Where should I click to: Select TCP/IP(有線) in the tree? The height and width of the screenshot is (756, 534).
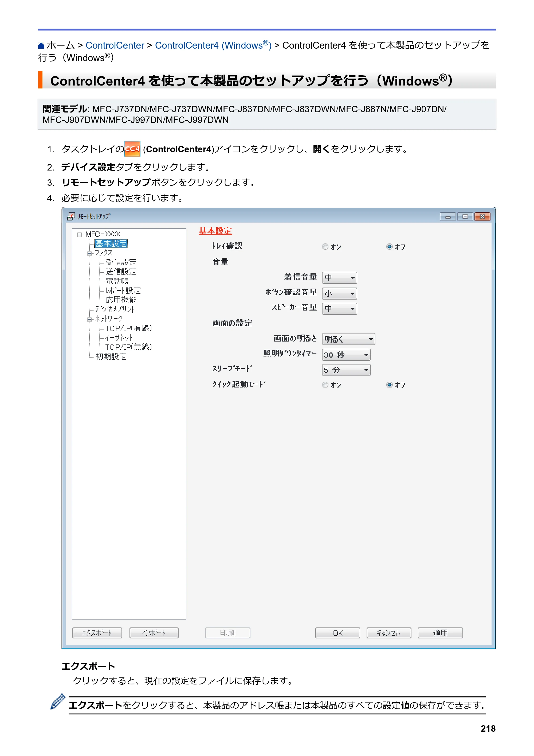point(129,328)
